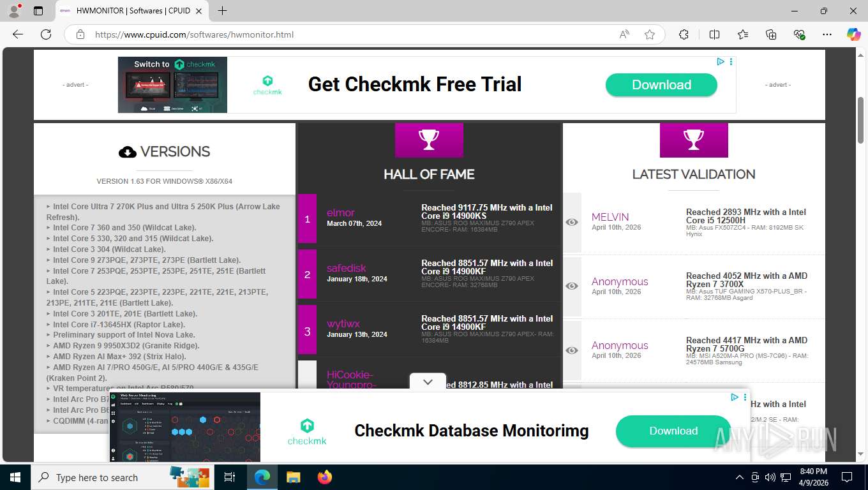Click the VERSIONS cloud download icon
868x490 pixels.
128,152
